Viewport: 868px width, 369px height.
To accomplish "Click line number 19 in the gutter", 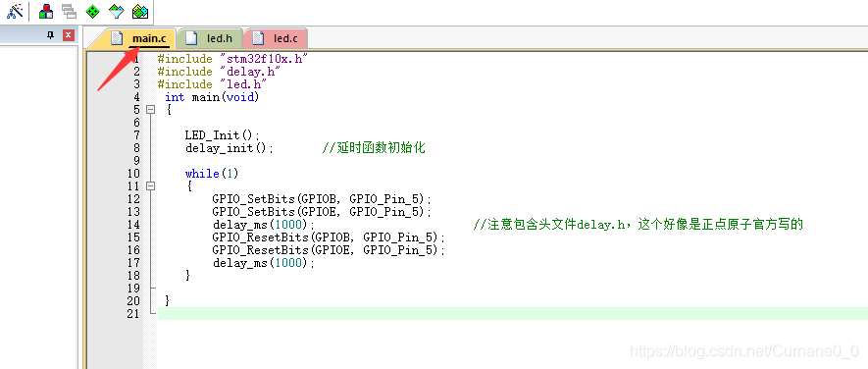I will pos(133,289).
